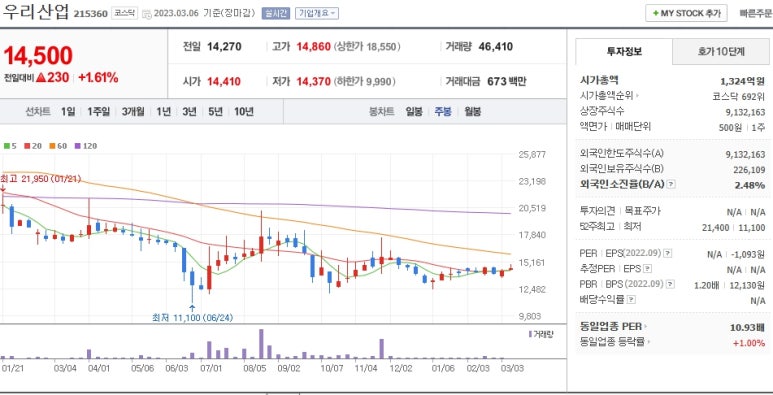773x395 pixels.
Task: Click the help icon next to 추정PER EPS
Action: coord(647,269)
